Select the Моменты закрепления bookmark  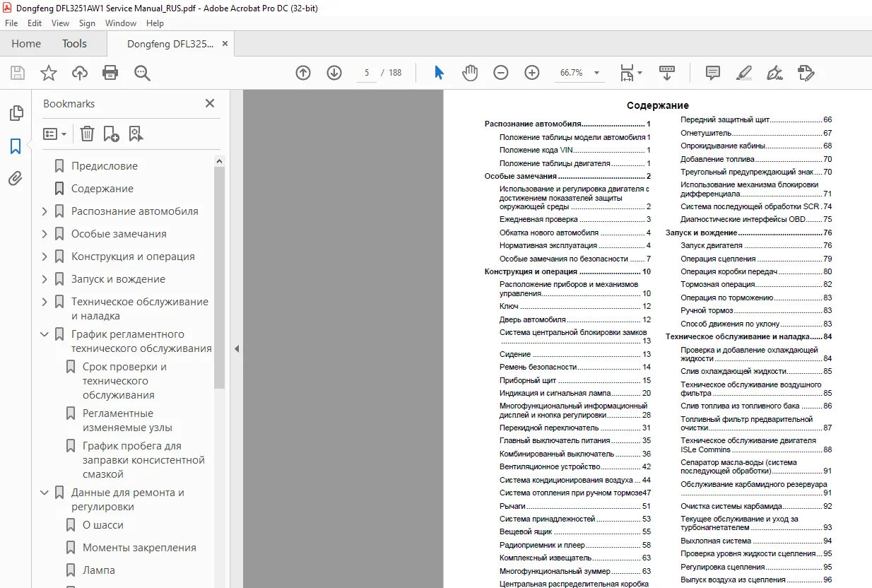point(139,548)
